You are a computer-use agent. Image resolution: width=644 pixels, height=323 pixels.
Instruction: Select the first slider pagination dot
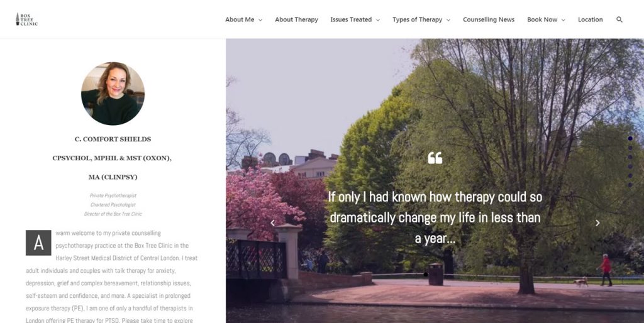(x=630, y=139)
